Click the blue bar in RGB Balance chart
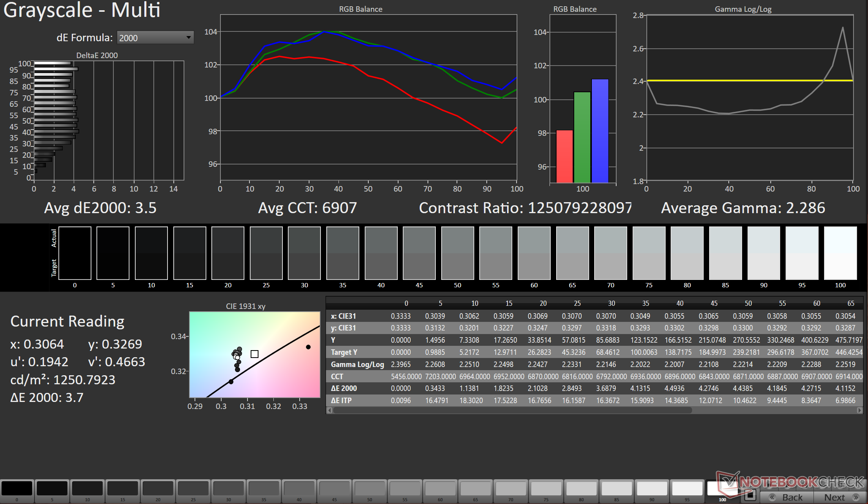The image size is (868, 504). click(x=600, y=131)
